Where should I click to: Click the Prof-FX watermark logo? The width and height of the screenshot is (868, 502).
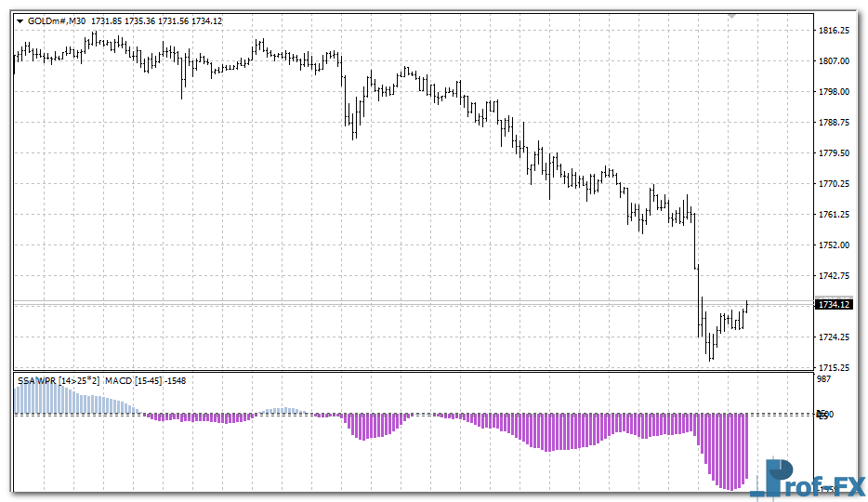[x=807, y=479]
